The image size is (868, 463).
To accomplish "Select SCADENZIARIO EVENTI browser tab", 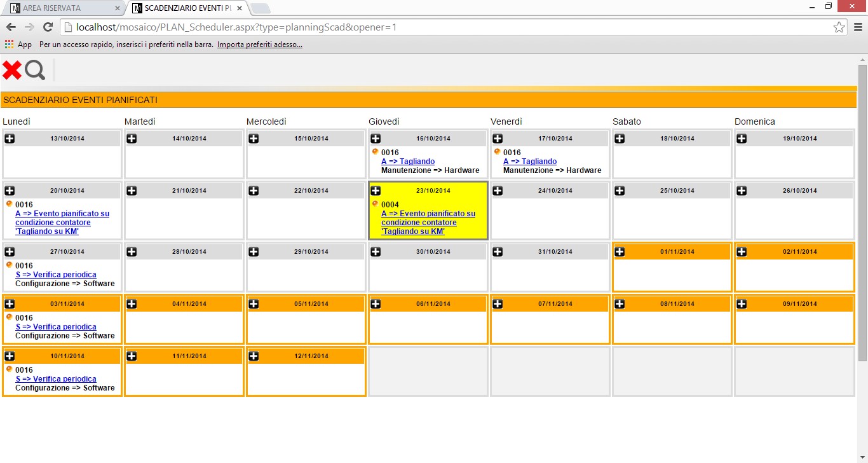I will point(187,8).
